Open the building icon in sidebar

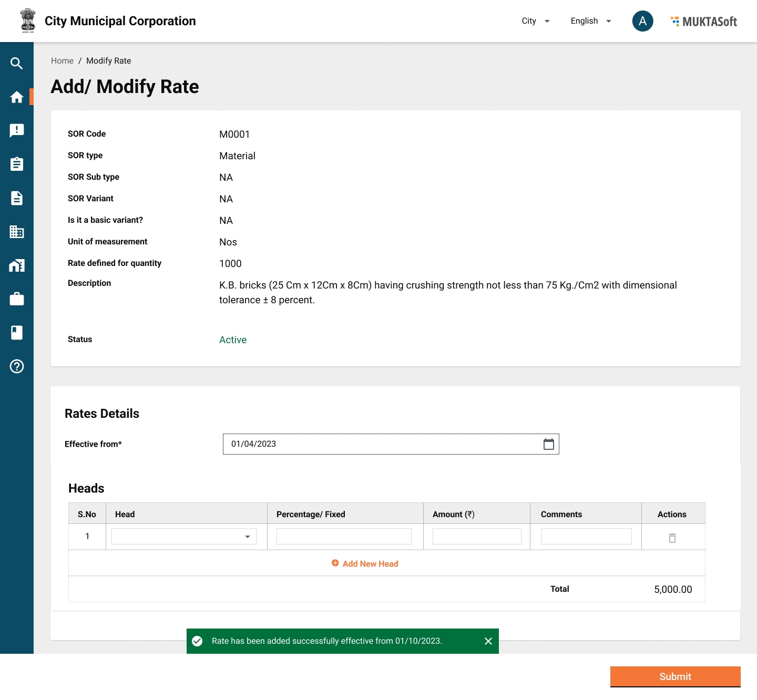click(x=17, y=232)
